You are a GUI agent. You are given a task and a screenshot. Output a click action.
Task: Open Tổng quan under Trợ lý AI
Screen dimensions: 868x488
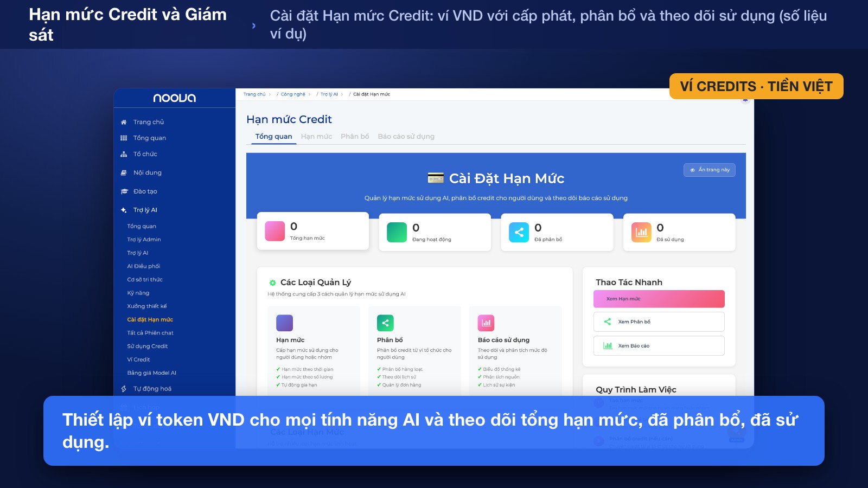[142, 226]
